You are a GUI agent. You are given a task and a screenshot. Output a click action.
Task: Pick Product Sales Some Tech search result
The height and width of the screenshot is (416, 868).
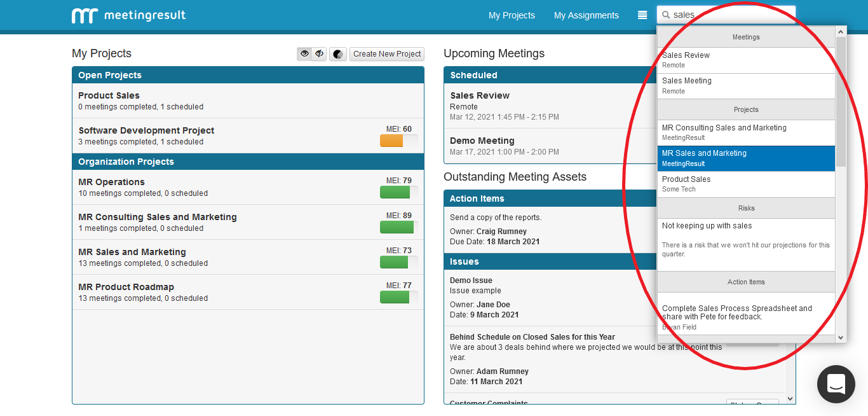click(x=746, y=184)
